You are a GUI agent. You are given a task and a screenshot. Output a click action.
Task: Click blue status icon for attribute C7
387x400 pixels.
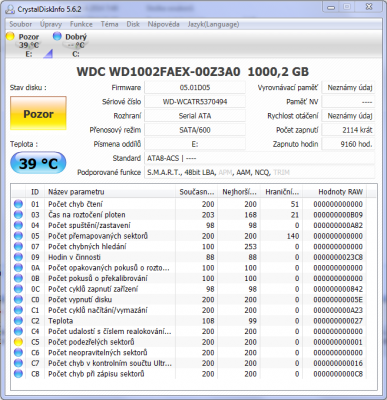point(18,363)
